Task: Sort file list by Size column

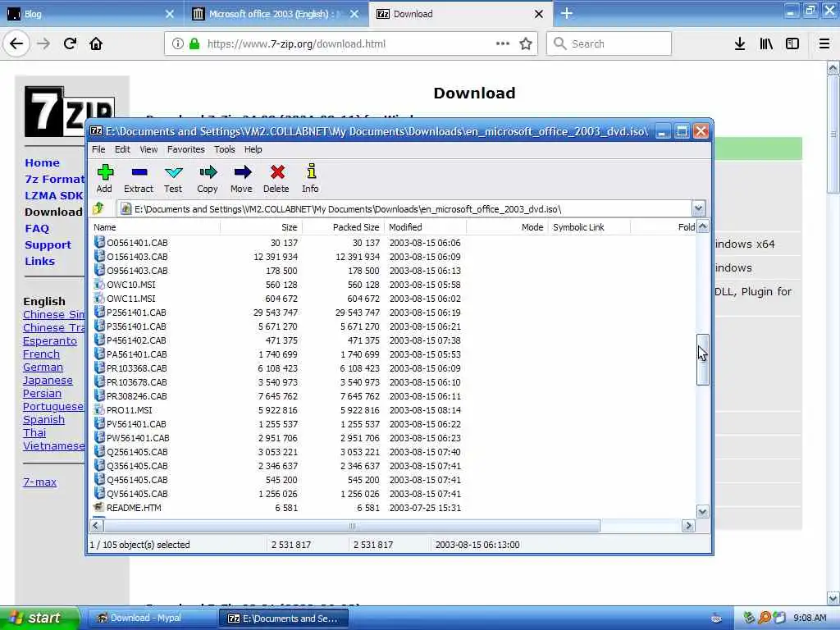Action: click(261, 227)
